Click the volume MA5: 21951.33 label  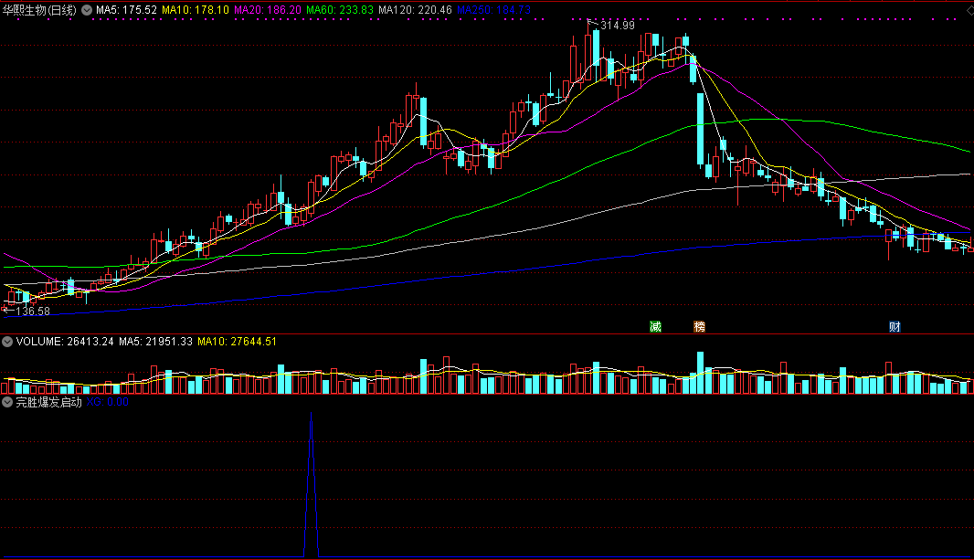(155, 342)
